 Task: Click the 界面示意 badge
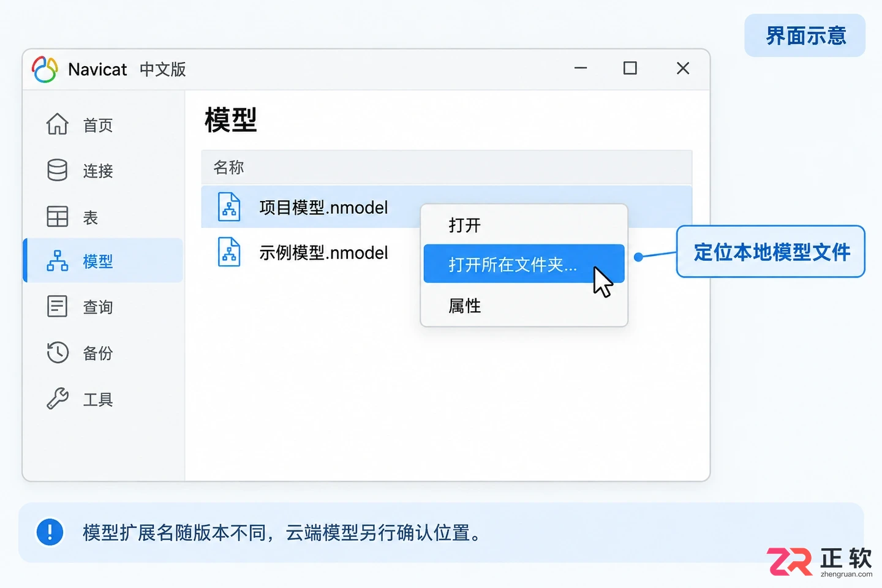(805, 36)
